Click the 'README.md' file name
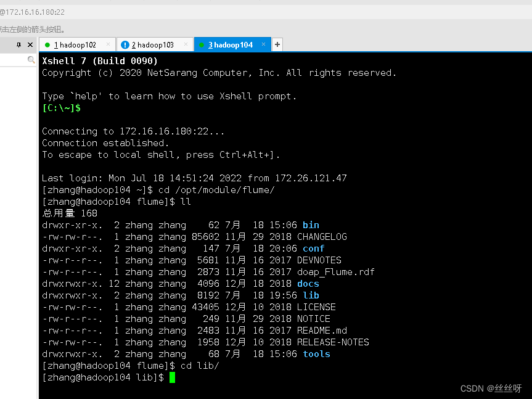 click(x=322, y=331)
